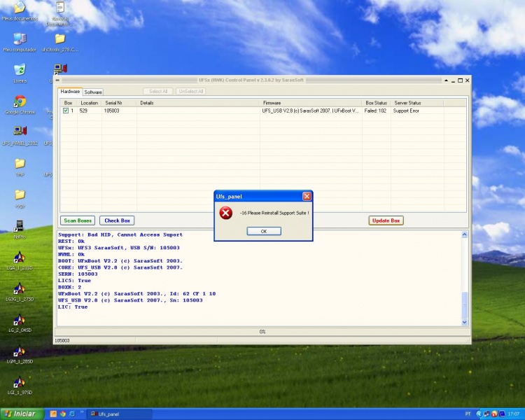Select the UFS_USB V2.8 firmware cell
Image resolution: width=525 pixels, height=420 pixels.
click(x=310, y=111)
